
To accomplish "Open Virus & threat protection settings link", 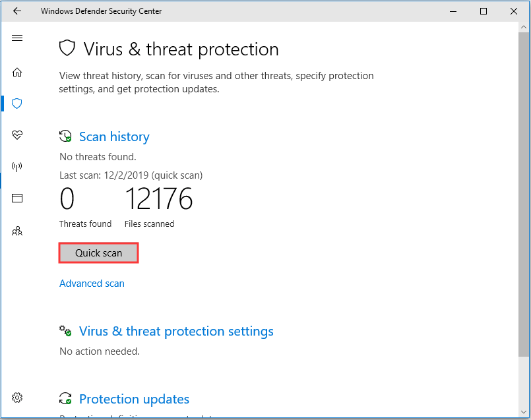I will point(176,331).
